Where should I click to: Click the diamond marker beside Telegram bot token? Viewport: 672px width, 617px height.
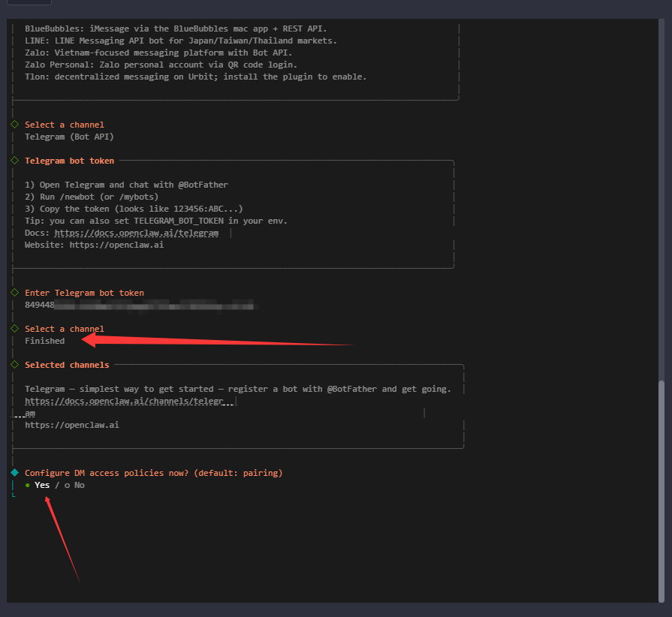pos(14,161)
